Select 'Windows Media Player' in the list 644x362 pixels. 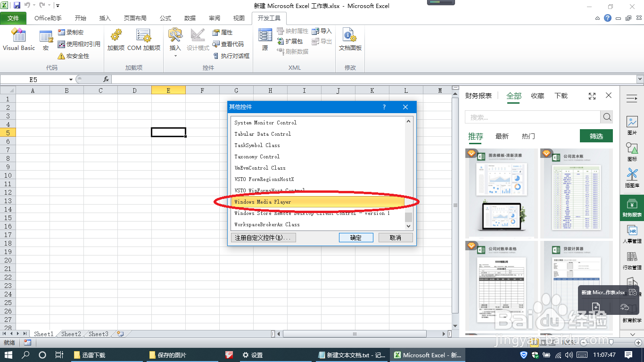pyautogui.click(x=318, y=202)
